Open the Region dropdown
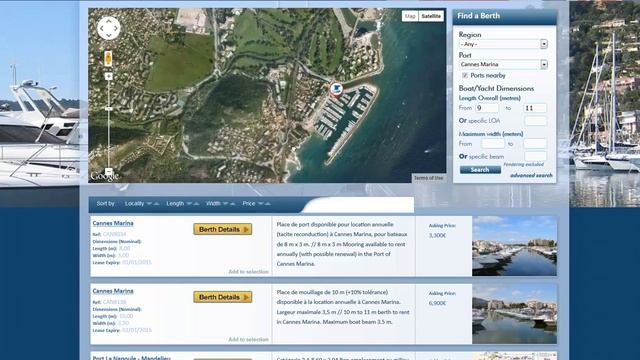This screenshot has width=640, height=360. click(503, 44)
